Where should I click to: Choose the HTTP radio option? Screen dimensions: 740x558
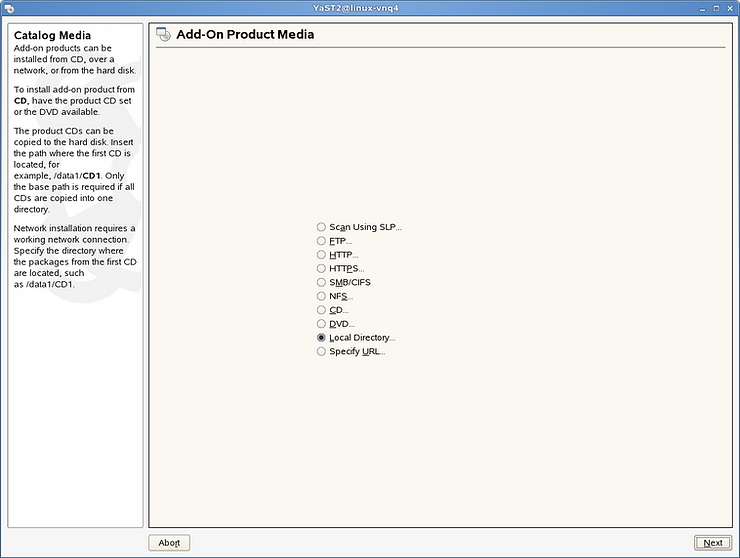(x=337, y=255)
